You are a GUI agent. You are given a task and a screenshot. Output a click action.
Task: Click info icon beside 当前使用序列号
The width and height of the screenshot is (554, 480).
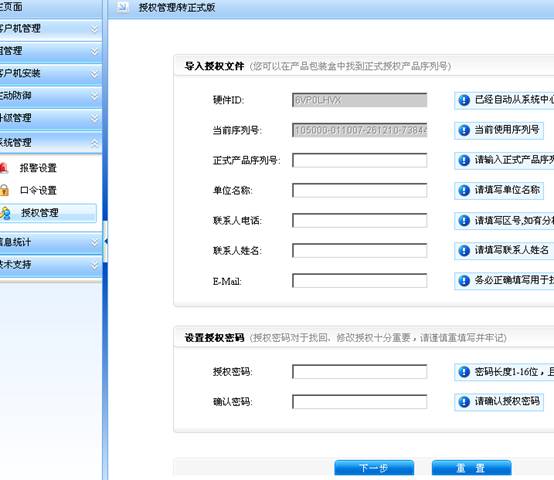[x=464, y=130]
